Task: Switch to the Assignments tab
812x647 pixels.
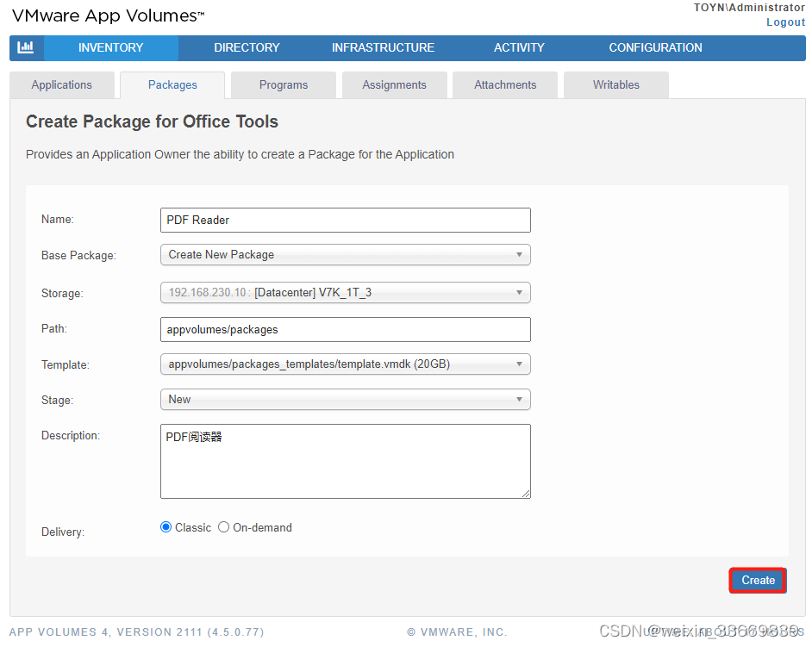Action: pos(394,85)
